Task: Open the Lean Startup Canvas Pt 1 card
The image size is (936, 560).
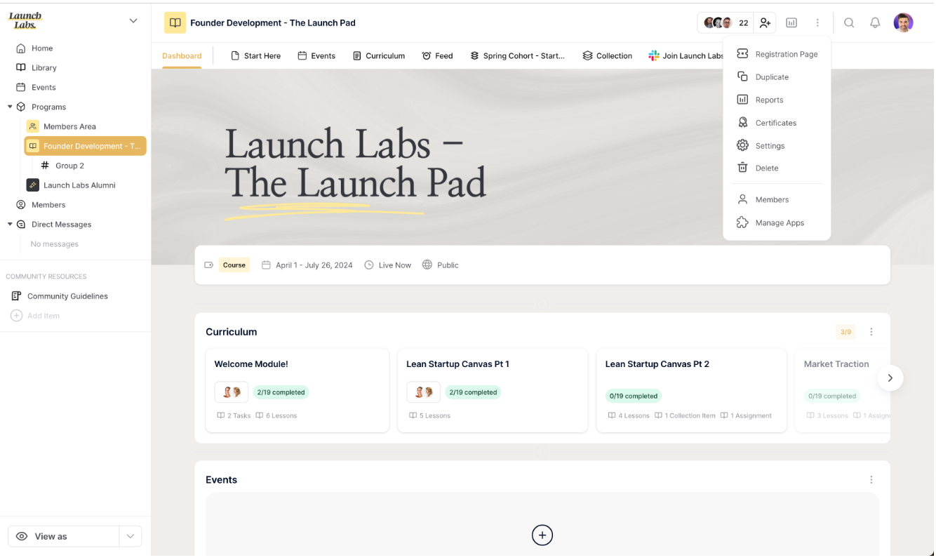Action: (x=493, y=390)
